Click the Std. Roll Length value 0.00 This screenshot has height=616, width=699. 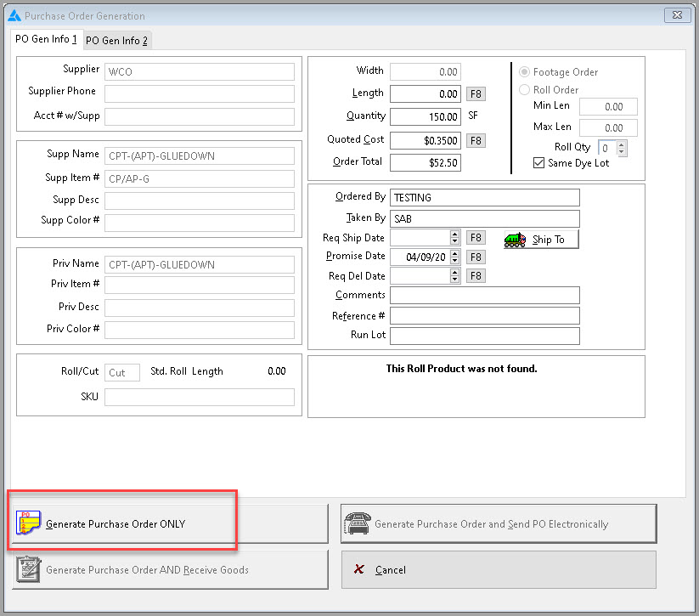276,371
